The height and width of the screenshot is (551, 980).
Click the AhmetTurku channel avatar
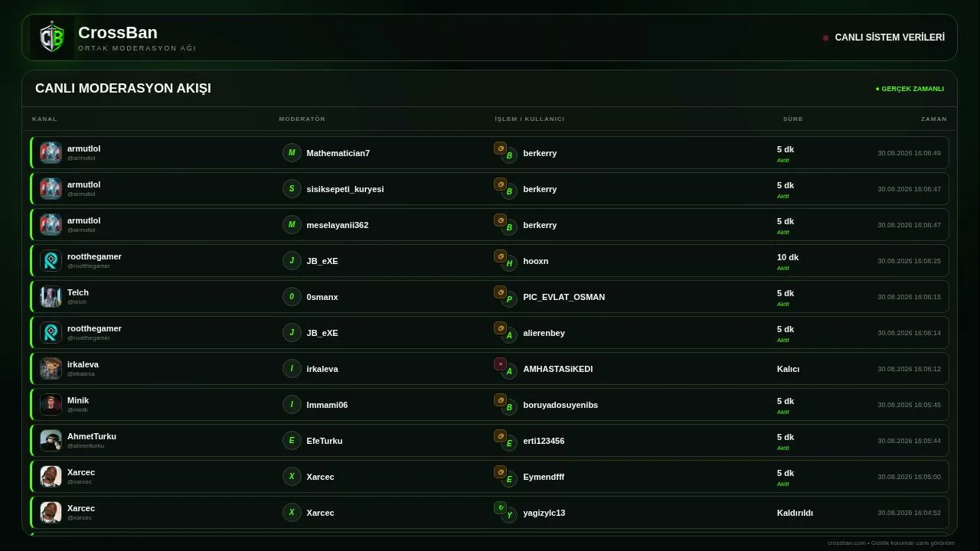tap(51, 441)
